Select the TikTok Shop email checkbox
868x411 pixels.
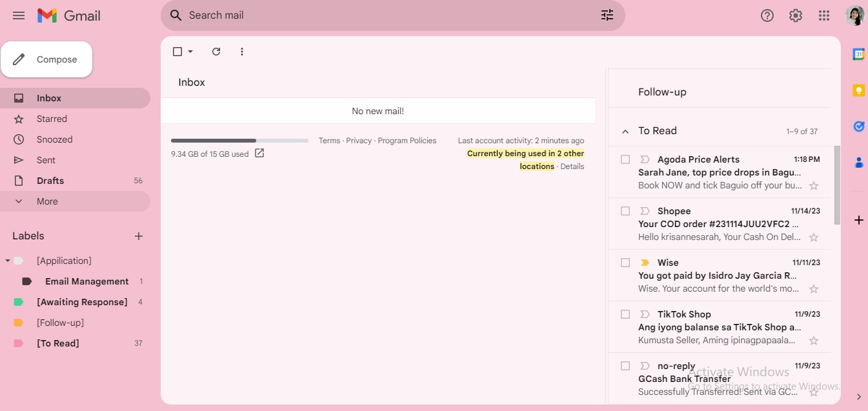(625, 314)
